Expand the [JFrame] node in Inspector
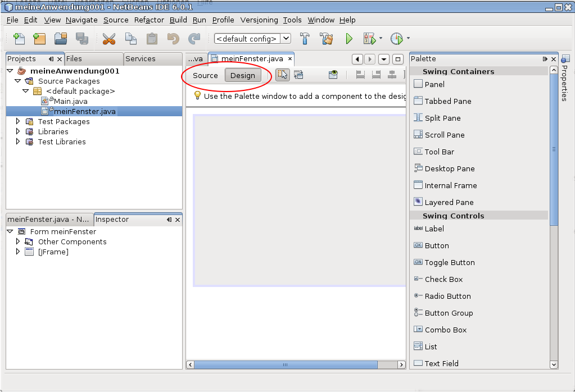Screen dimensions: 575x392 18,252
